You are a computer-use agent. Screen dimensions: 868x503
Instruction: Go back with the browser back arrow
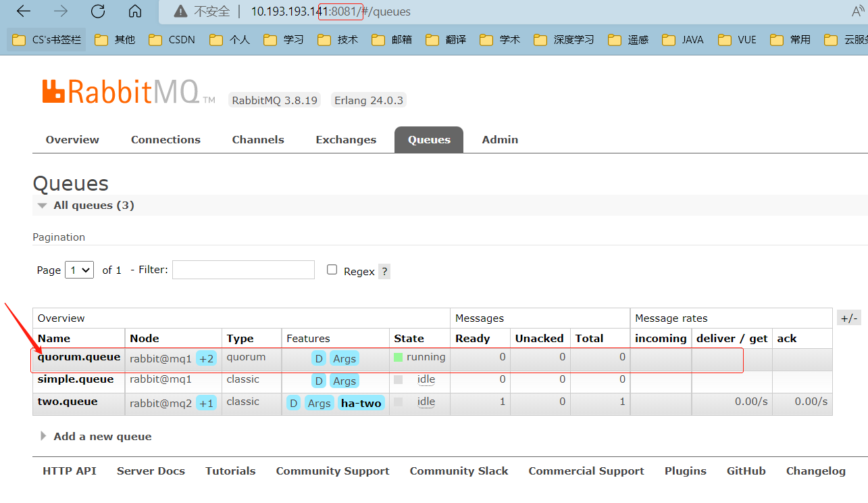24,11
